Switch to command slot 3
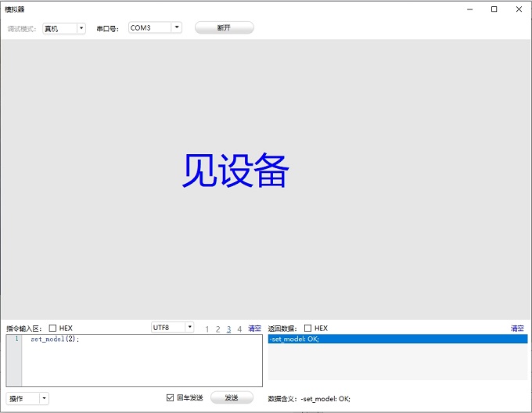 [228, 329]
